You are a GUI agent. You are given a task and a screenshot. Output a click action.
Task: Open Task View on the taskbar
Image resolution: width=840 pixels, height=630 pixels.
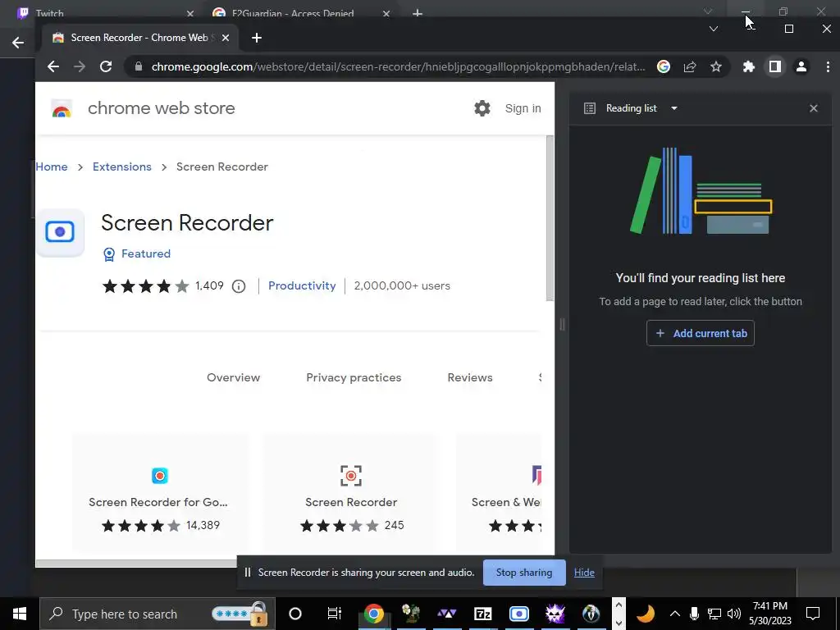click(335, 614)
